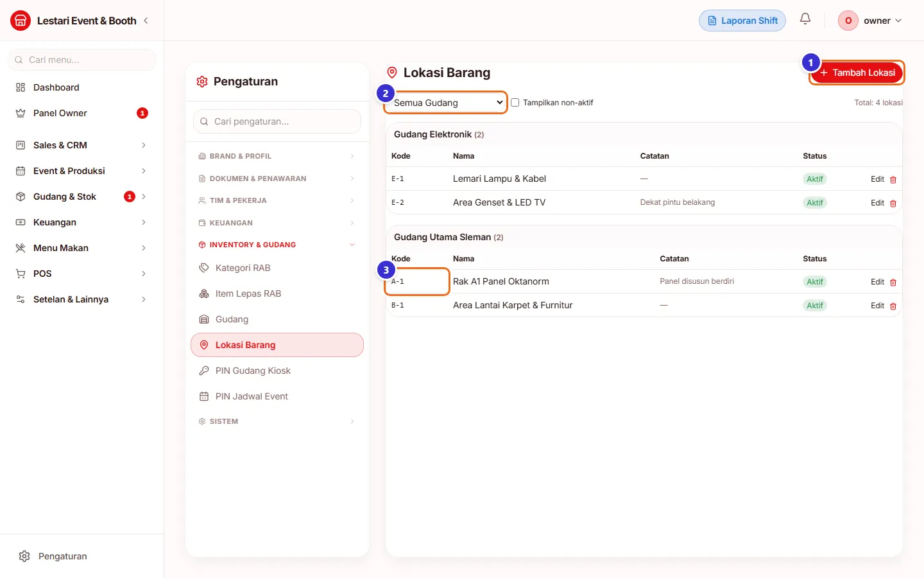This screenshot has width=924, height=578.
Task: Open the Semua Gudang filter dropdown
Action: (446, 103)
